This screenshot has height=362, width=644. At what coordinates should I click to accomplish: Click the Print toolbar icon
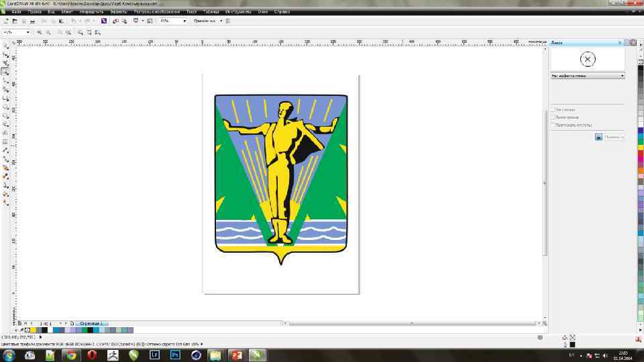click(x=32, y=21)
